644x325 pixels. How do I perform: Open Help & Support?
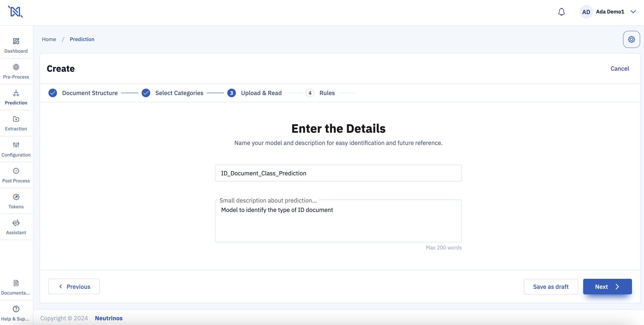16,313
